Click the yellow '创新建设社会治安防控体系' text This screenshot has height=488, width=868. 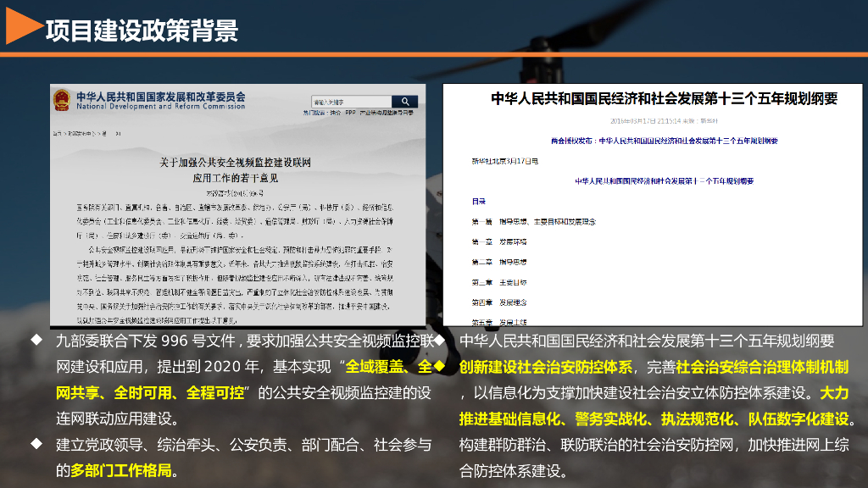point(545,367)
